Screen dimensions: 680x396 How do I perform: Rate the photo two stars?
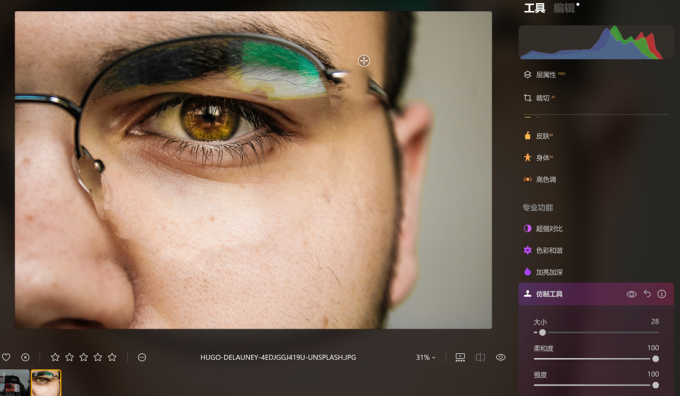coord(69,357)
